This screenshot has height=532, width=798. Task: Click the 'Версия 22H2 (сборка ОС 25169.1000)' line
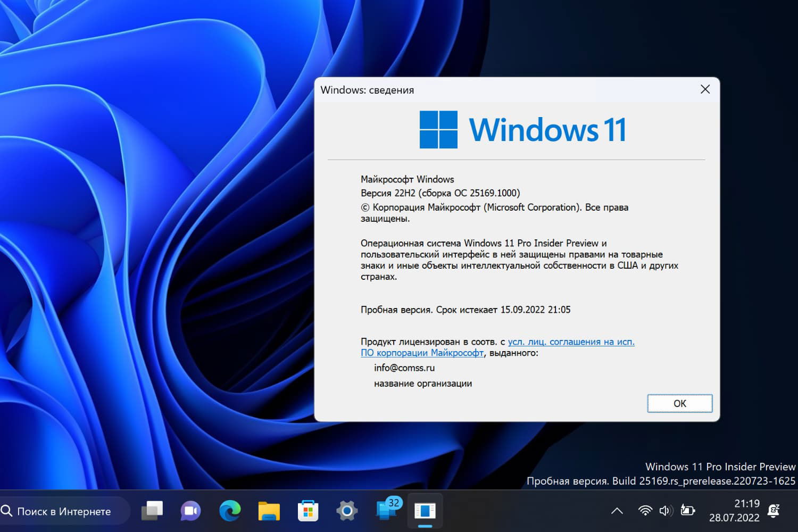point(440,193)
